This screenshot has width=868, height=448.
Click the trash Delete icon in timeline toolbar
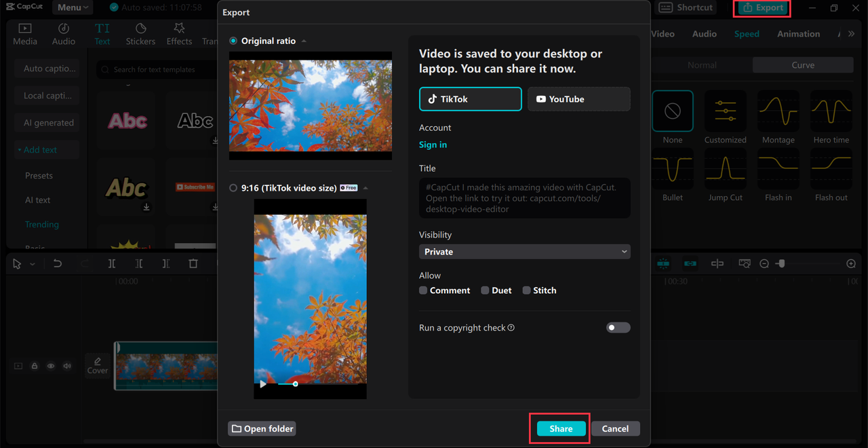(x=193, y=263)
